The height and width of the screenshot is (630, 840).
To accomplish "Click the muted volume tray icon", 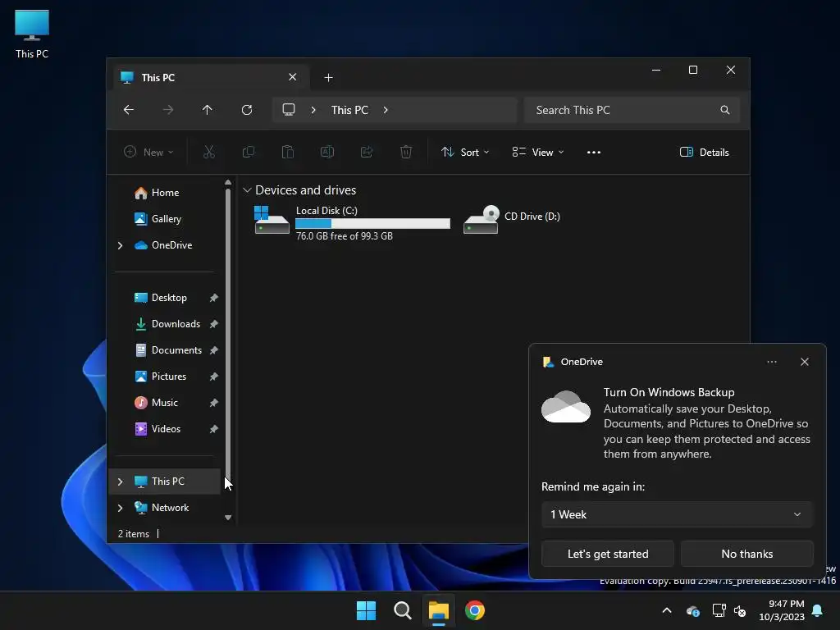I will tap(740, 610).
